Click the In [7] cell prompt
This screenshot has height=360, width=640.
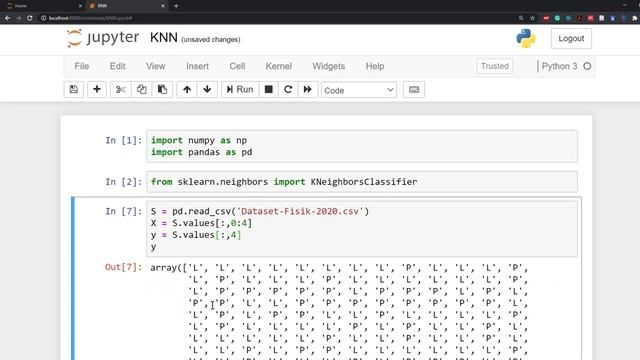[x=123, y=211]
